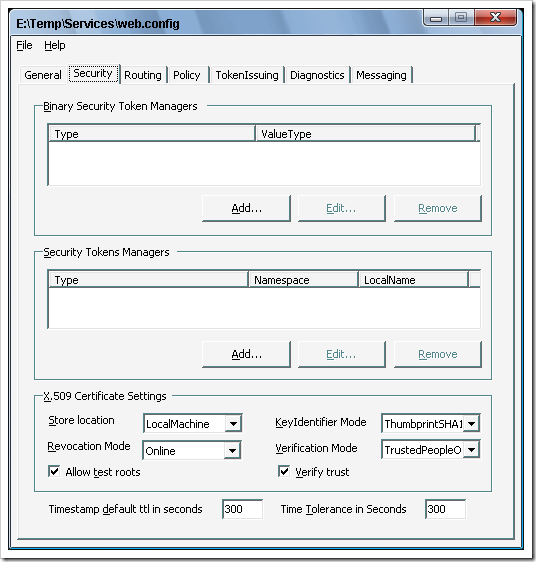Image resolution: width=536 pixels, height=562 pixels.
Task: Toggle the Verify trust checkbox
Action: 284,471
